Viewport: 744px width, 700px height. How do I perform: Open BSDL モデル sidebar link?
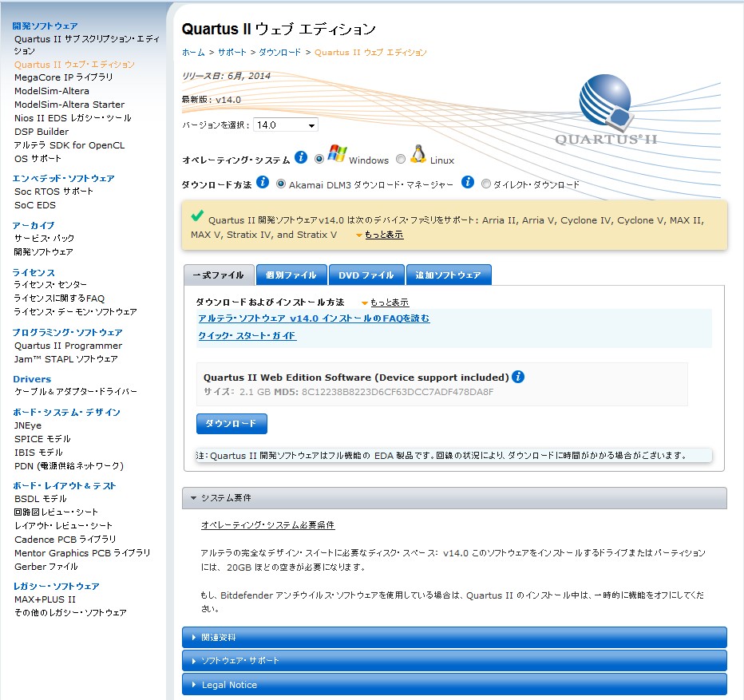tap(41, 499)
